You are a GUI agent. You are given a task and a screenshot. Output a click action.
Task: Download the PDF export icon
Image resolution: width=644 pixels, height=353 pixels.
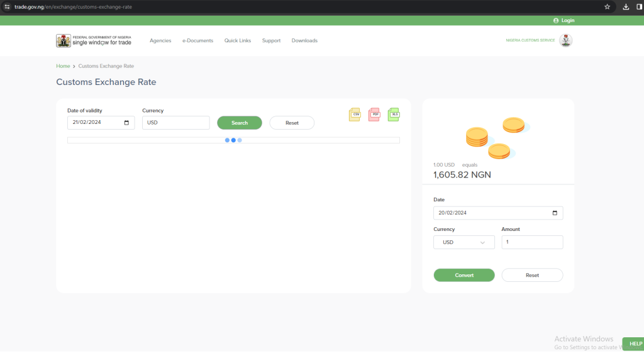[x=374, y=115]
